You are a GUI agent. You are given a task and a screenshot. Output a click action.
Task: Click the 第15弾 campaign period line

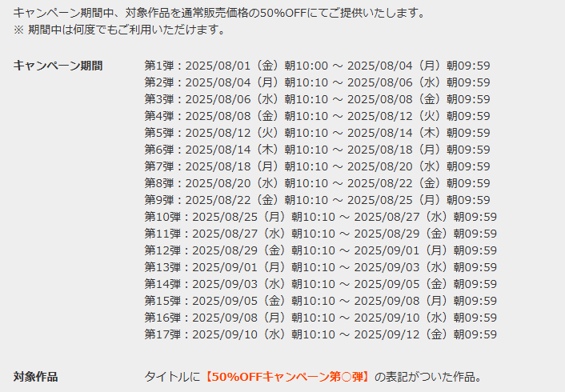click(321, 301)
